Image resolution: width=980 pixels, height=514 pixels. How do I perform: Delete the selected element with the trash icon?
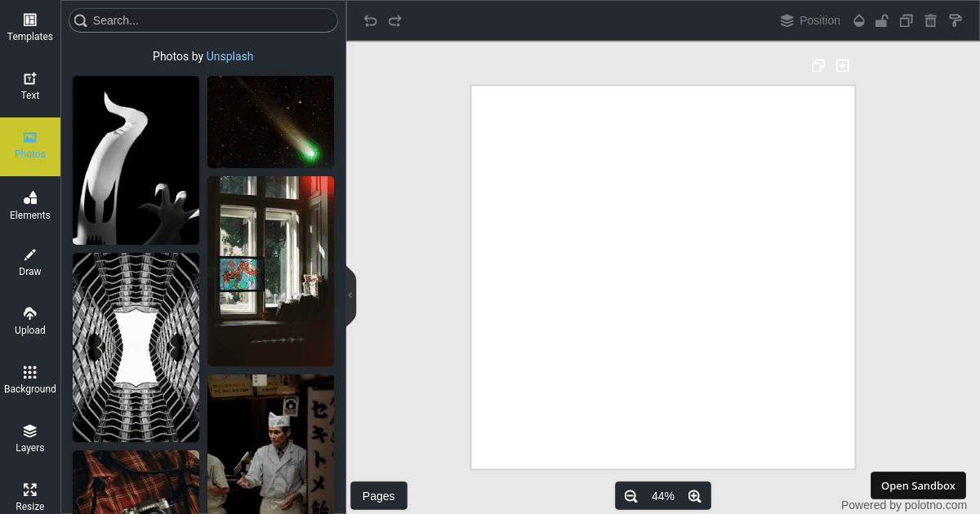point(930,20)
